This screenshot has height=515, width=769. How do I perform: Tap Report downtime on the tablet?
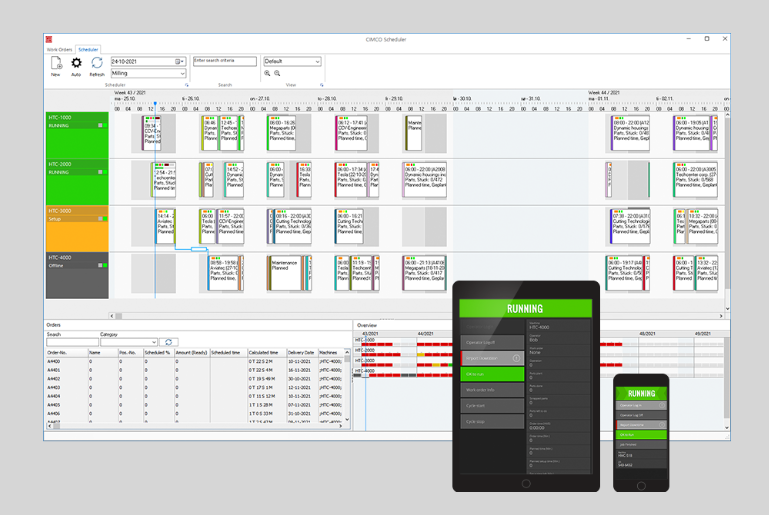click(x=492, y=358)
